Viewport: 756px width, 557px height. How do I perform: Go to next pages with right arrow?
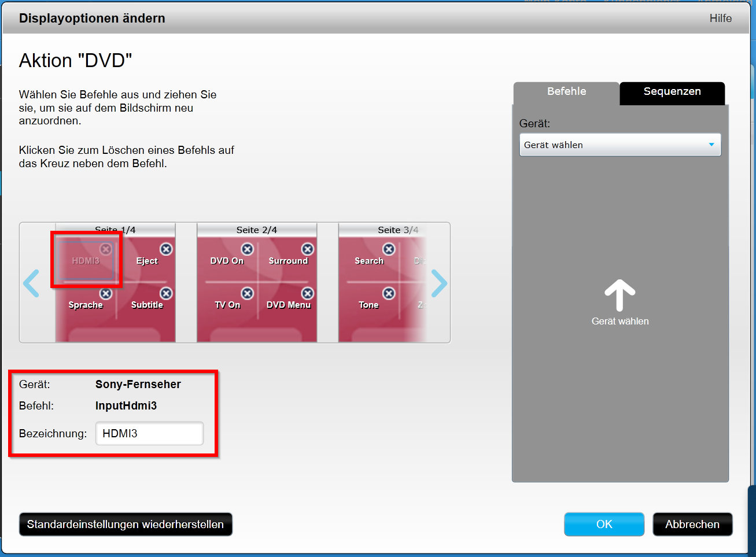[x=439, y=283]
